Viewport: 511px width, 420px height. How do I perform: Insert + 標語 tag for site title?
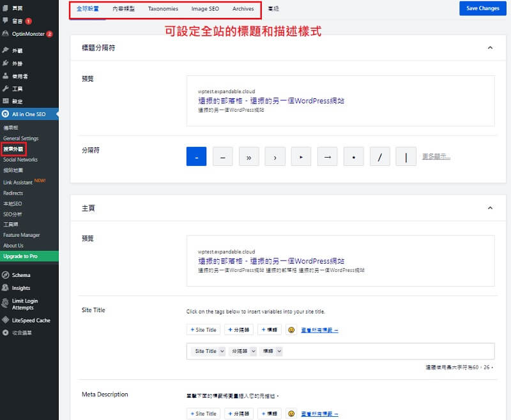click(x=269, y=330)
